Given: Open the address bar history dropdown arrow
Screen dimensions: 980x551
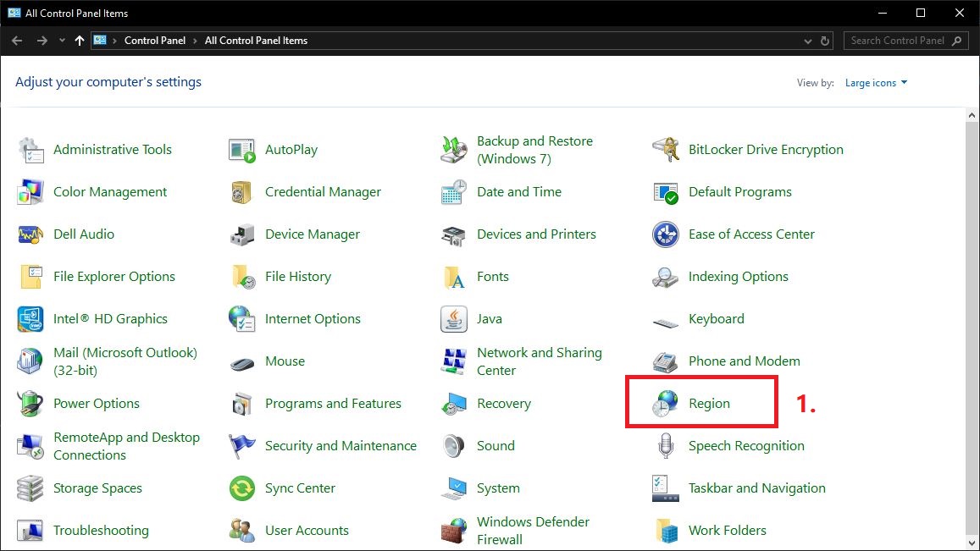Looking at the screenshot, I should [x=807, y=41].
